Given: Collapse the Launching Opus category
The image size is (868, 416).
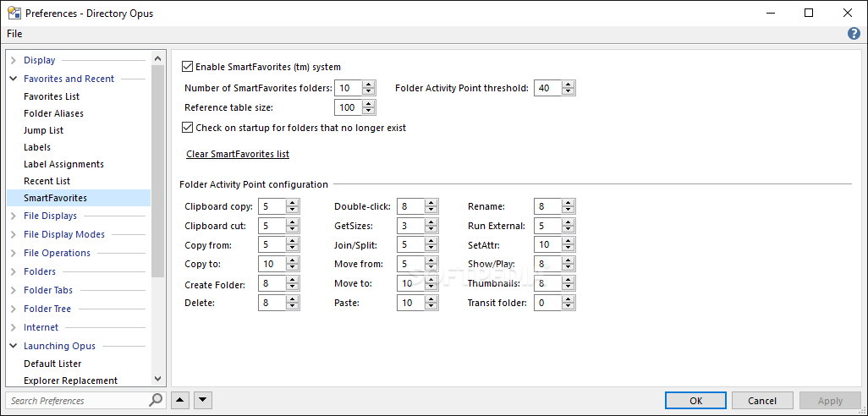Looking at the screenshot, I should pos(14,347).
